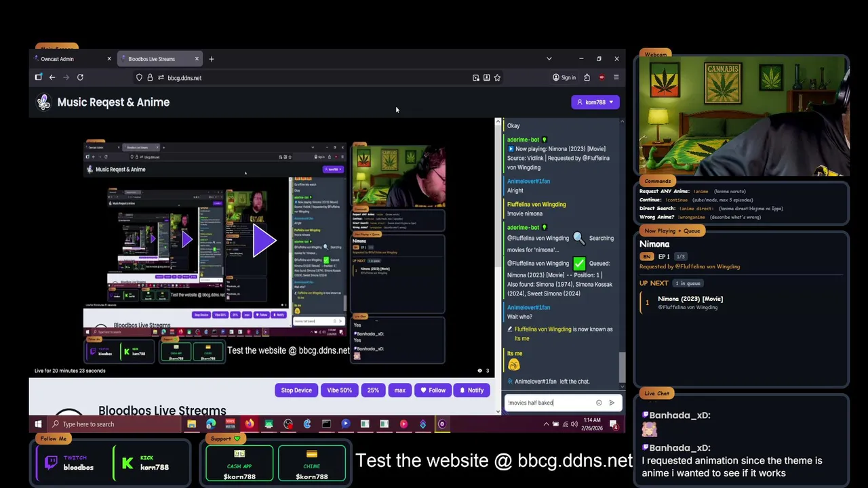Image resolution: width=868 pixels, height=488 pixels.
Task: Open the Windows Start menu
Action: (38, 424)
